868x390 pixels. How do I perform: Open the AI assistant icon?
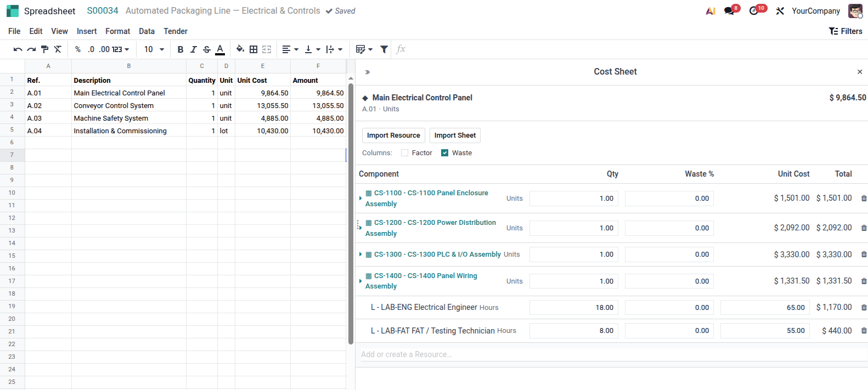point(711,11)
